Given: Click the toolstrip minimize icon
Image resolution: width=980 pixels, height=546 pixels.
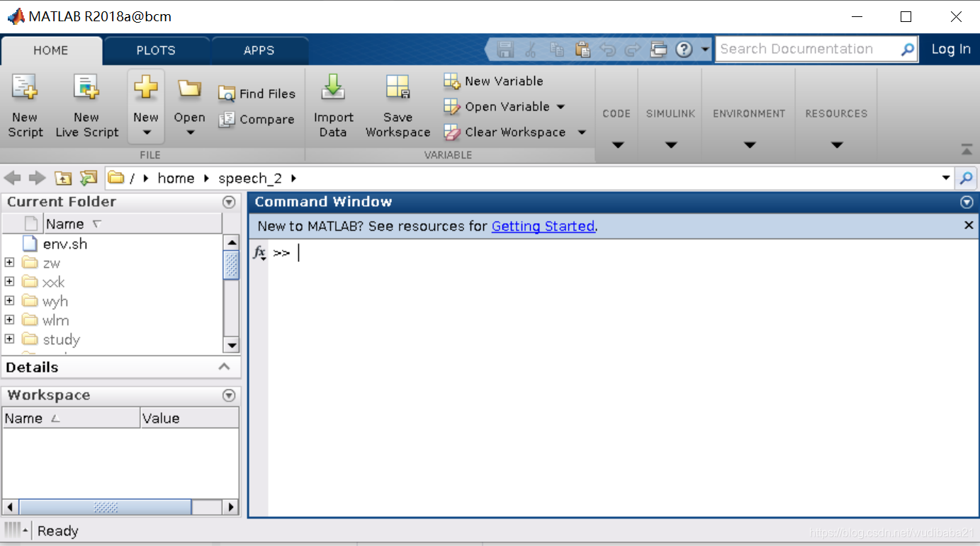Looking at the screenshot, I should [967, 149].
